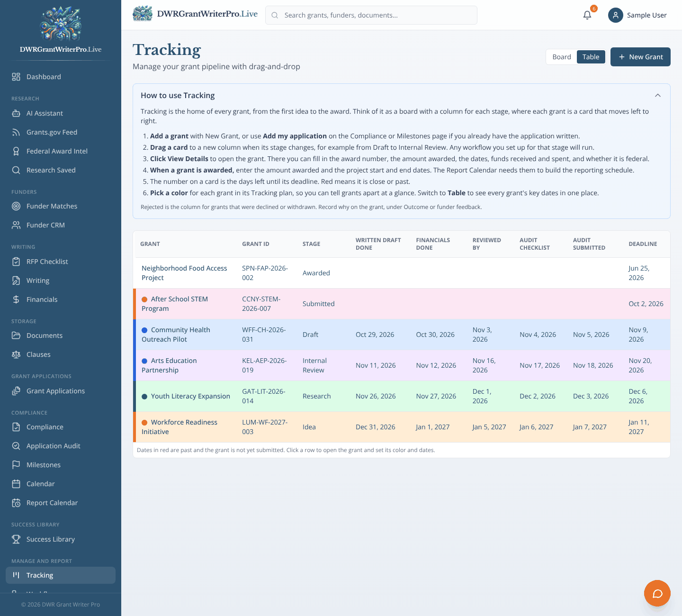Image resolution: width=682 pixels, height=616 pixels.
Task: Click the DWRGrantWriterPro.Live header logo link
Action: point(195,14)
